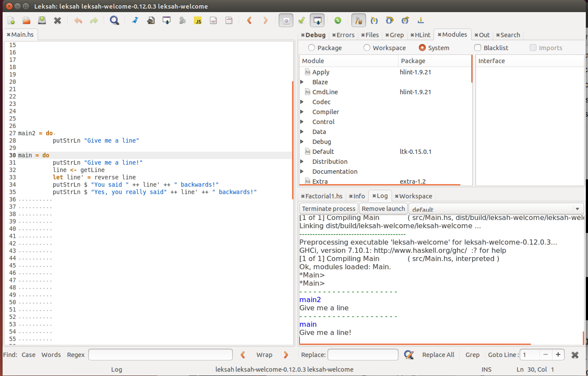Image resolution: width=588 pixels, height=376 pixels.
Task: Click the magnifier search toolbar icon
Action: pos(114,20)
